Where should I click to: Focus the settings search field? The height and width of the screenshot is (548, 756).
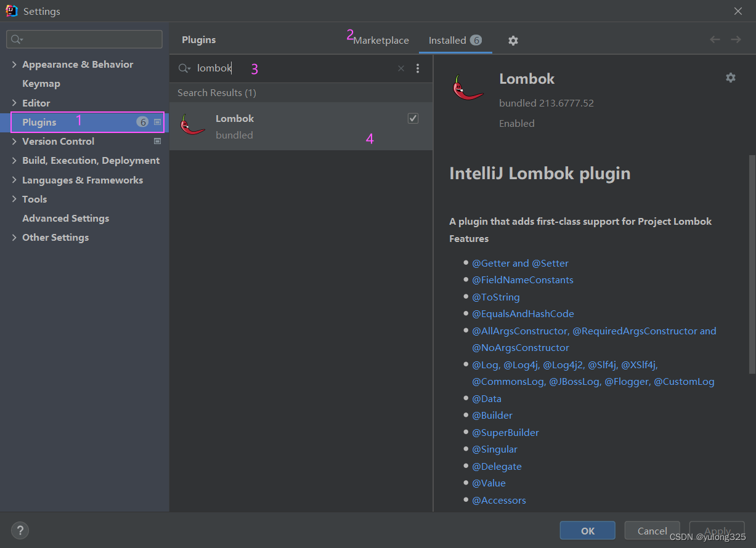pos(84,39)
